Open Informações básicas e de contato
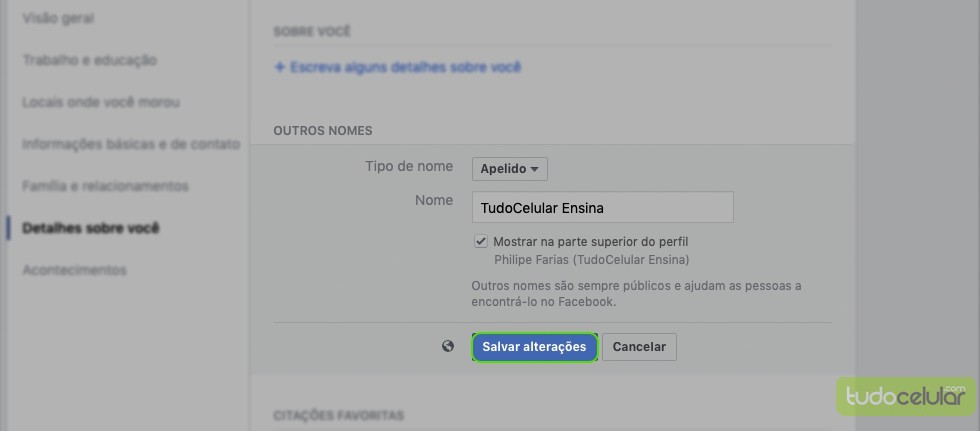Viewport: 980px width, 431px height. [131, 144]
